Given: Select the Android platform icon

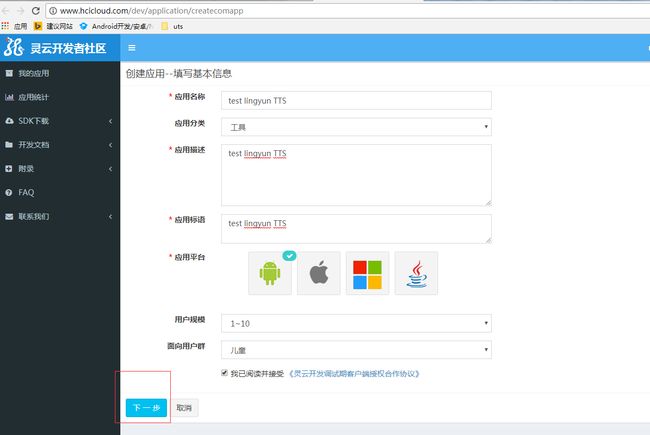Looking at the screenshot, I should pos(270,273).
